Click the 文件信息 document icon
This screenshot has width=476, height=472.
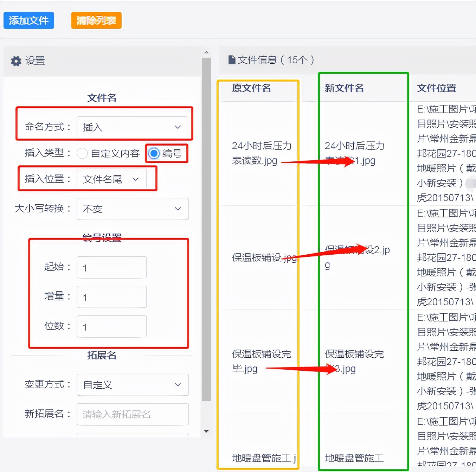[232, 60]
